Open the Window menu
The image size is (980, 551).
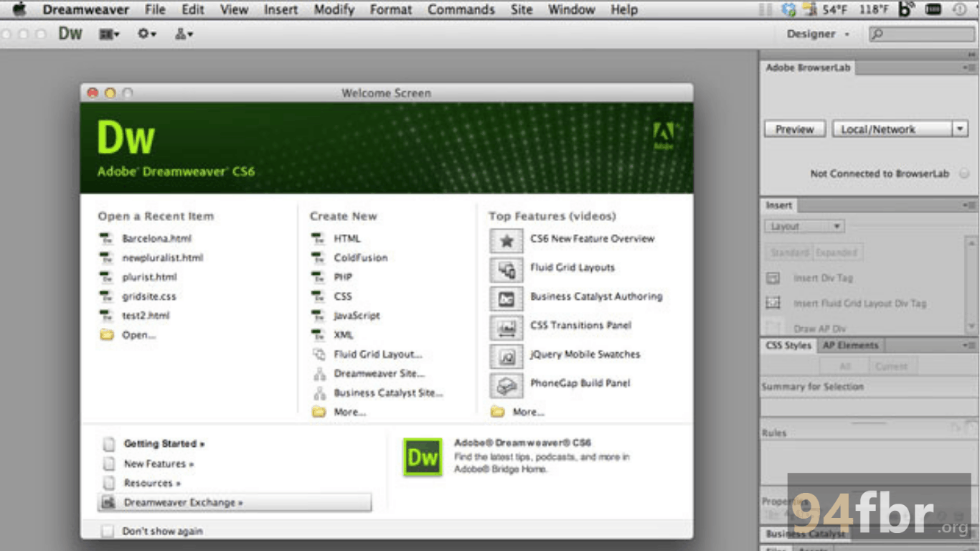tap(572, 9)
